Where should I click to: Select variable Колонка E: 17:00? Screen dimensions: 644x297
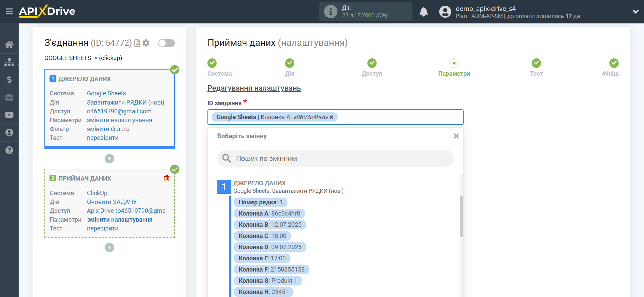point(262,258)
